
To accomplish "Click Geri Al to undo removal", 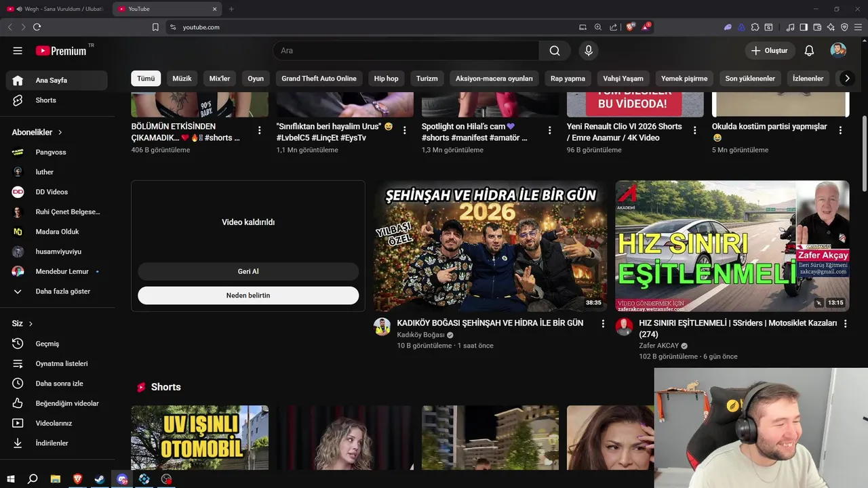I will [x=248, y=272].
